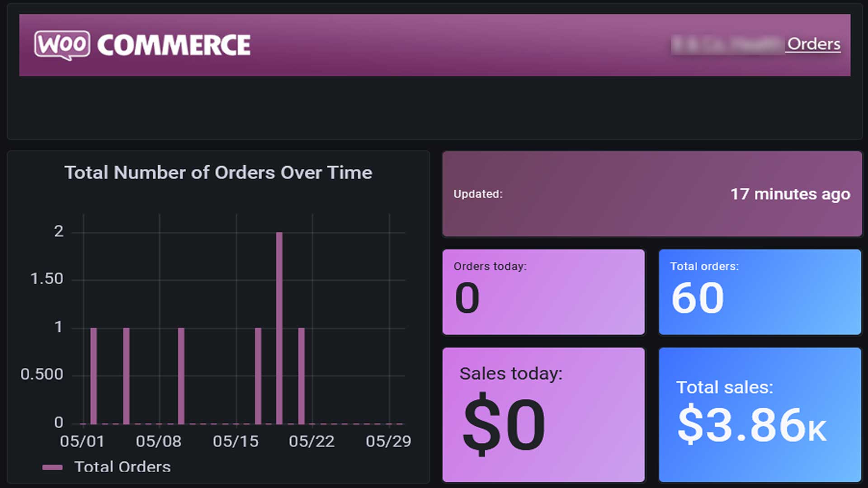Toggle the Total Orders legend label
Screen dimensions: 868x488
click(123, 467)
